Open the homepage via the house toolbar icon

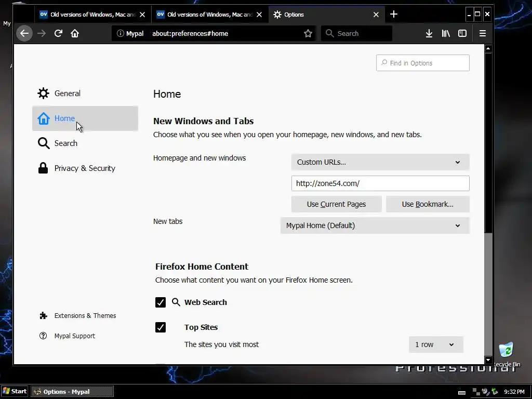pyautogui.click(x=75, y=33)
